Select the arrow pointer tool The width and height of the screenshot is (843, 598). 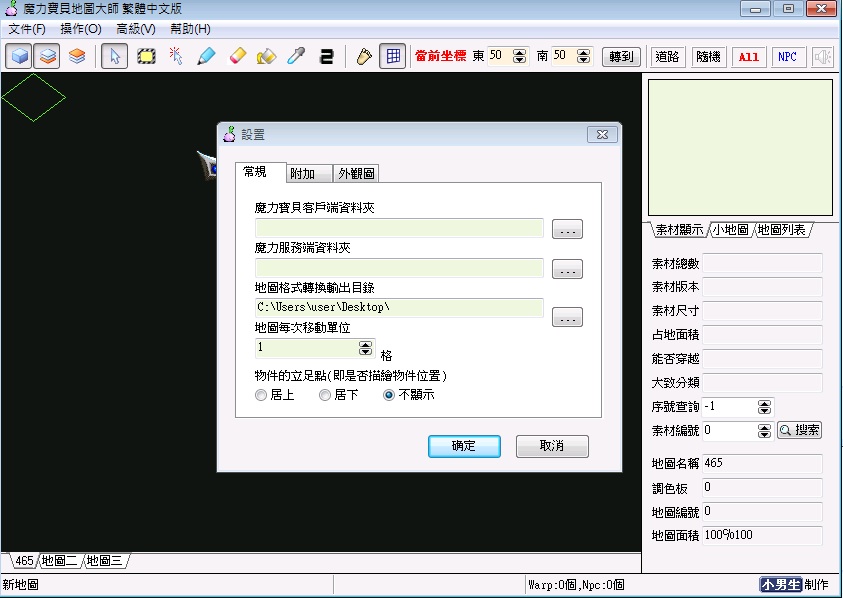(x=114, y=56)
